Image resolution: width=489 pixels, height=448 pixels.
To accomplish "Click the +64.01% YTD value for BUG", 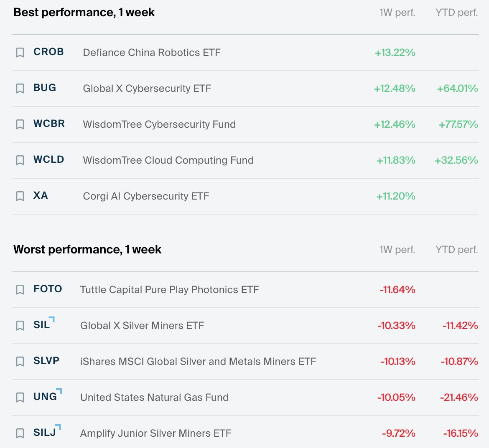I will click(457, 88).
